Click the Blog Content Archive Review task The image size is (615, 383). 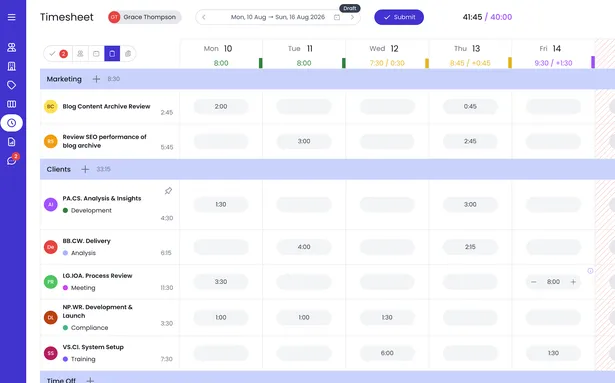pyautogui.click(x=106, y=106)
